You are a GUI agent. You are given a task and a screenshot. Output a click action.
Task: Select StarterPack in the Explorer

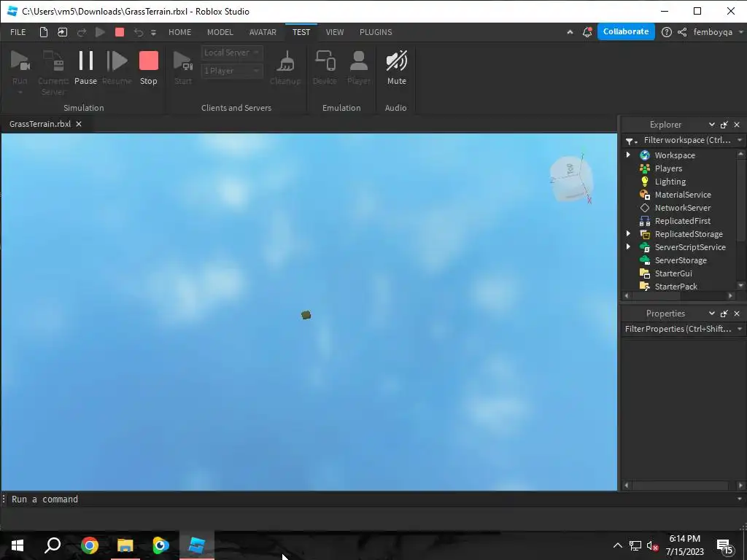[676, 286]
